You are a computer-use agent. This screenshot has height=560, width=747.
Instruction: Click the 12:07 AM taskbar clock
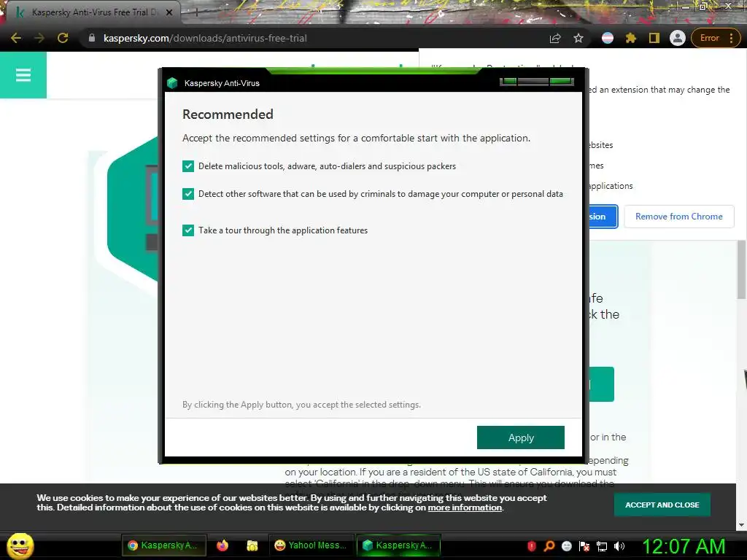684,545
